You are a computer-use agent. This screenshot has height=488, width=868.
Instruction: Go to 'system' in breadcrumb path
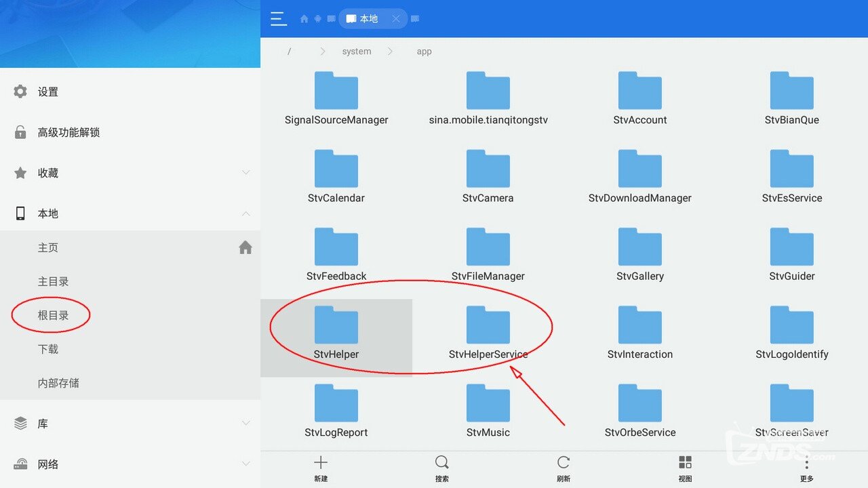click(357, 52)
